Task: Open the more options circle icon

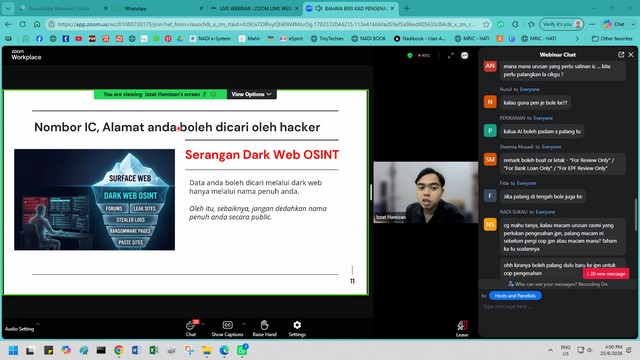Action: pyautogui.click(x=464, y=56)
